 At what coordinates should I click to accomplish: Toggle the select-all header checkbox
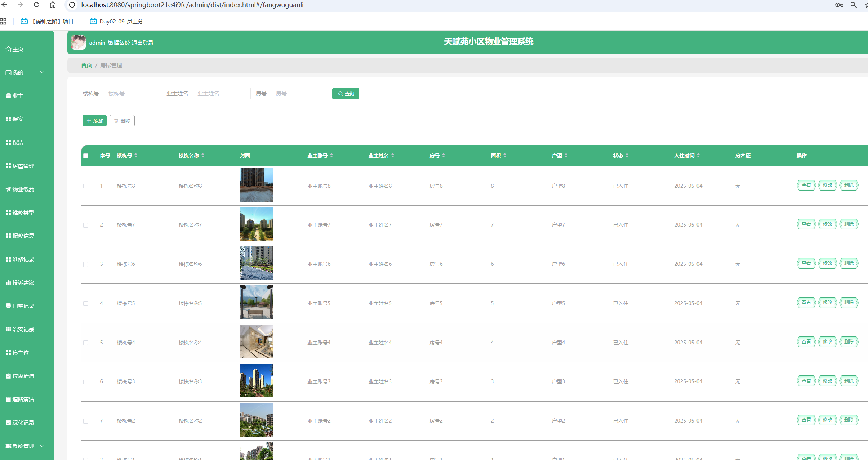click(x=86, y=156)
